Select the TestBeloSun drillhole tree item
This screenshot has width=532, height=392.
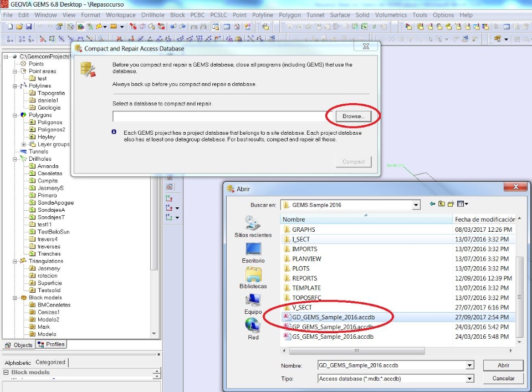pyautogui.click(x=53, y=232)
